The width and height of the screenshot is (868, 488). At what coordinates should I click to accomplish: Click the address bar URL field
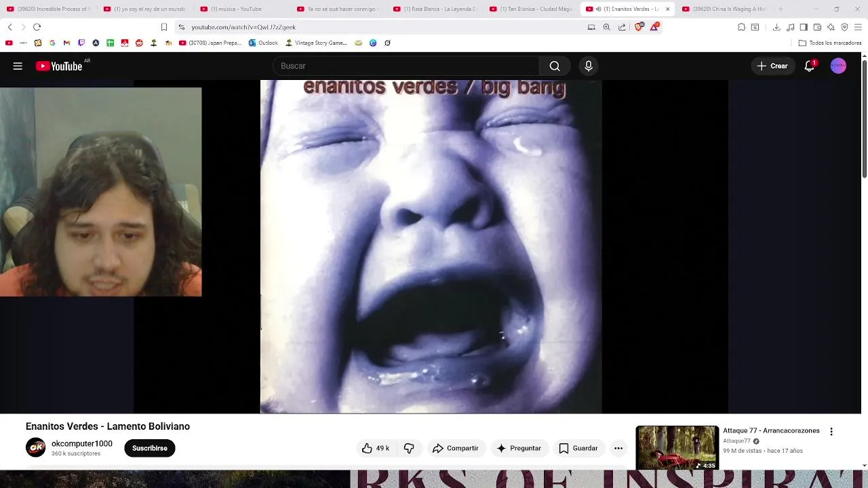380,27
